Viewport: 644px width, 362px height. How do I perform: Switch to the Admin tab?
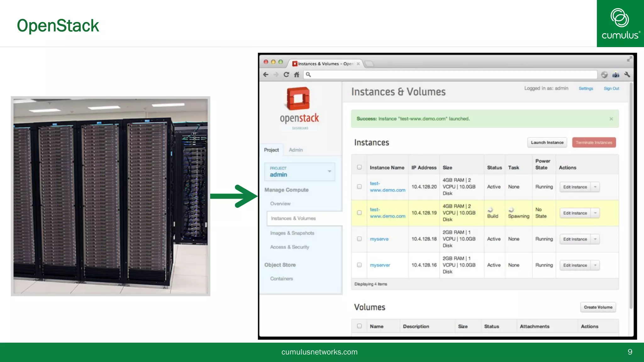pos(296,150)
